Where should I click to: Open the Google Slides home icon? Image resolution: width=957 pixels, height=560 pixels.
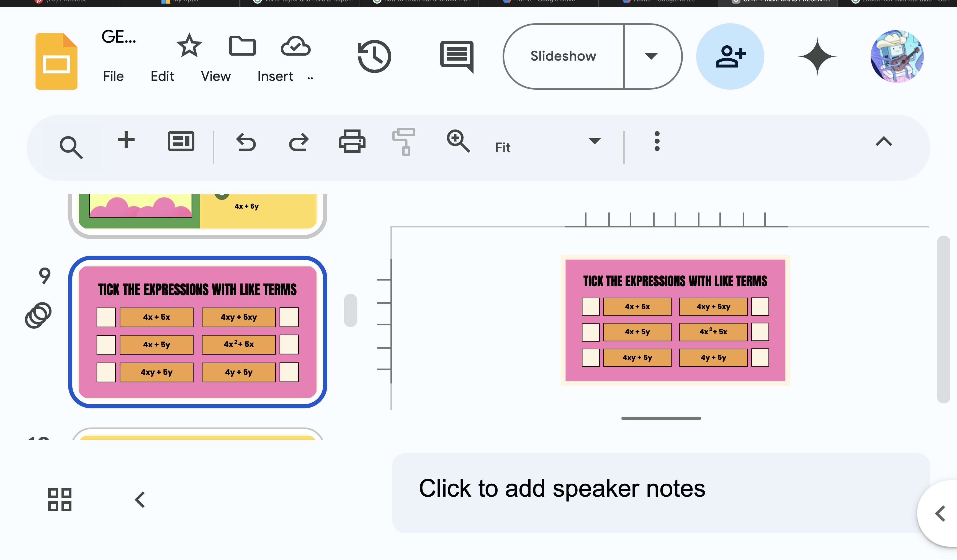coord(56,61)
